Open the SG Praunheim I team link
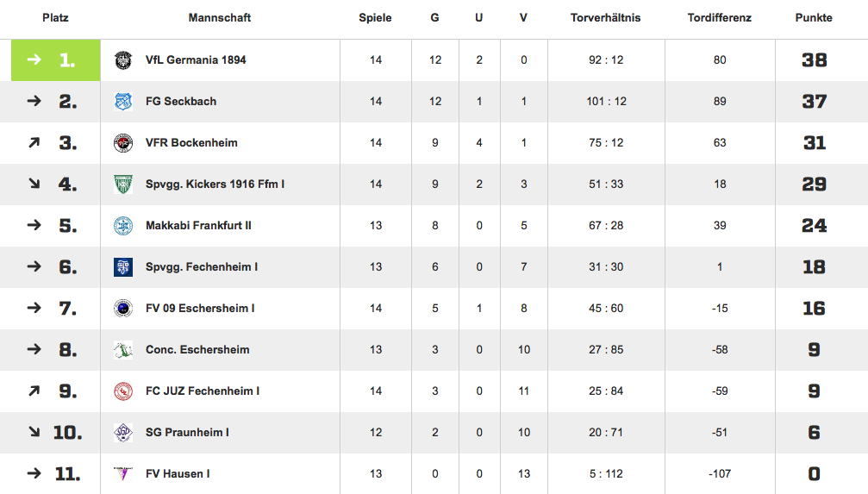 pyautogui.click(x=187, y=432)
